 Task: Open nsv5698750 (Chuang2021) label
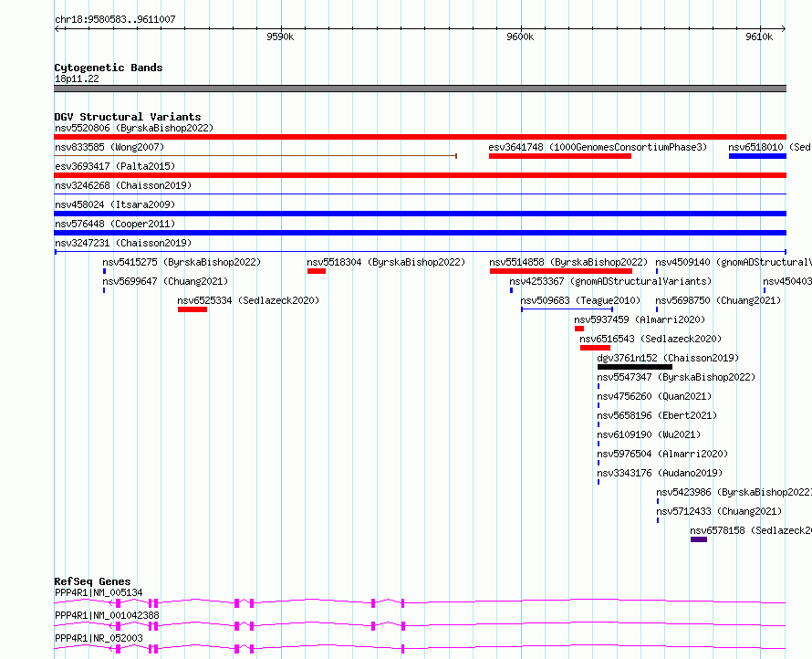click(718, 300)
